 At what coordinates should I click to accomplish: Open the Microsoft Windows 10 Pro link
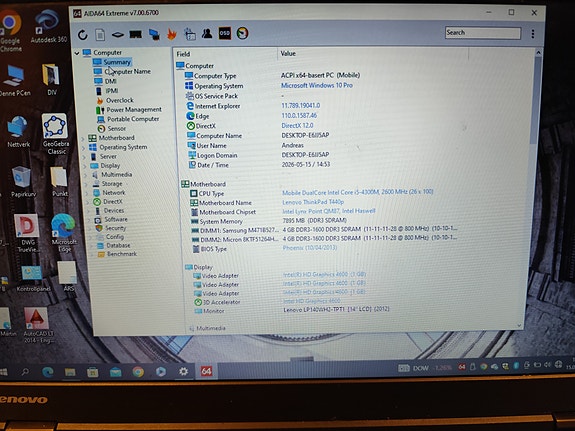tap(317, 85)
